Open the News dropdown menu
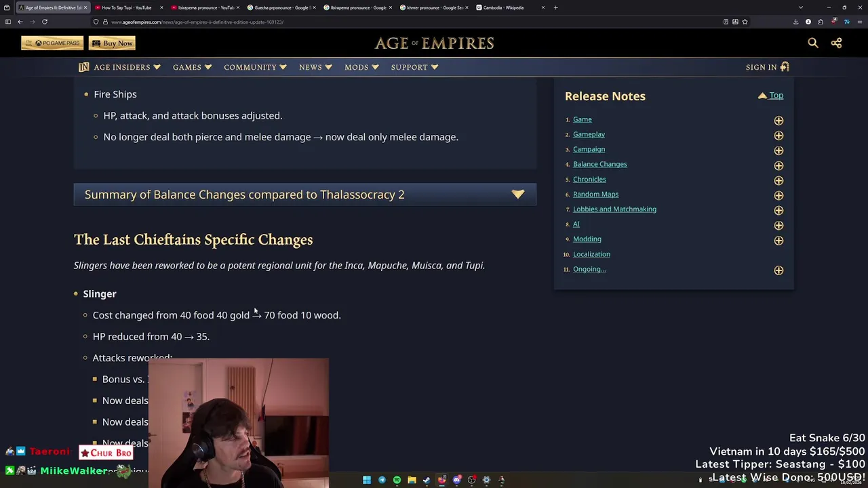 [x=315, y=67]
